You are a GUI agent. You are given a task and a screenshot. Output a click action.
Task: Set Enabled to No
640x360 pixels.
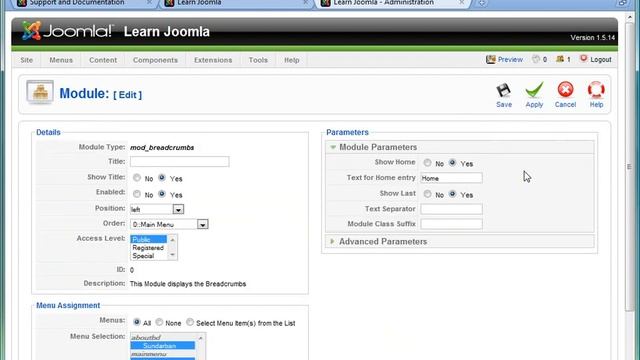pos(137,194)
